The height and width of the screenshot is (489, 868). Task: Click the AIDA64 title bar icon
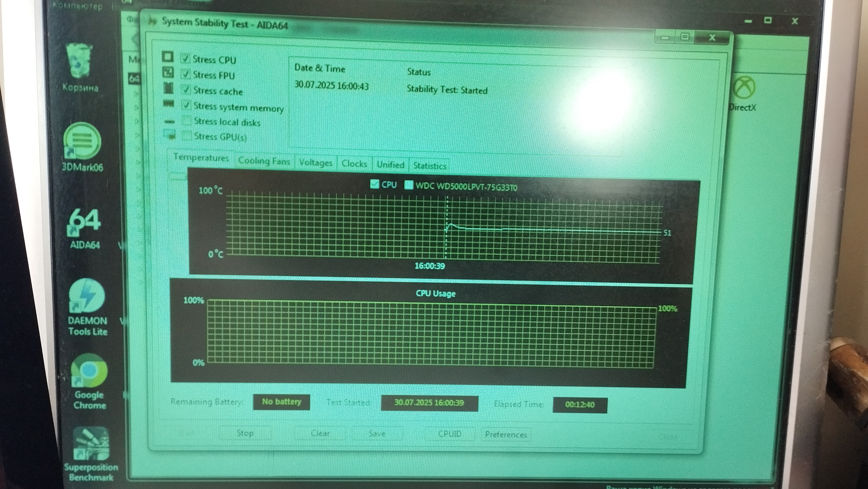[153, 22]
